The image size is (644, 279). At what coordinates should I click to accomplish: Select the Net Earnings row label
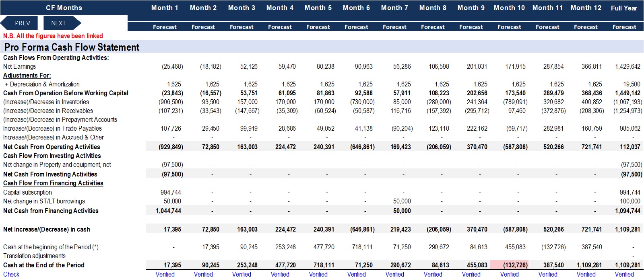point(19,66)
